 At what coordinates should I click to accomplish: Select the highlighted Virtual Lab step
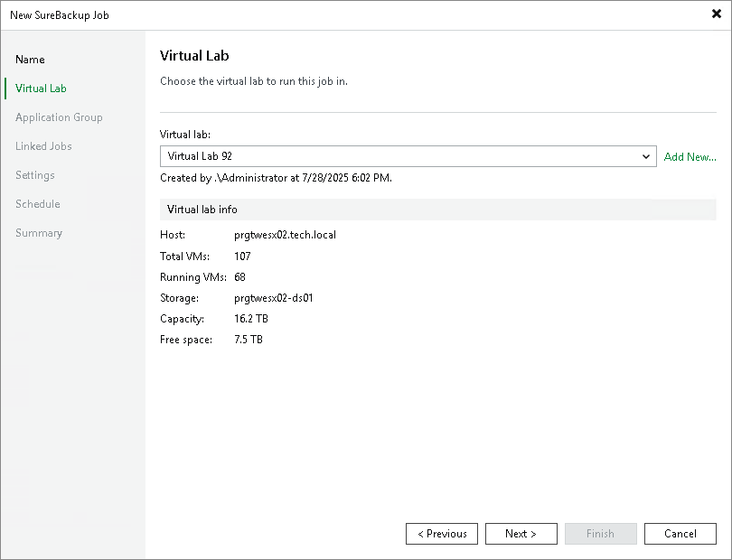click(40, 88)
